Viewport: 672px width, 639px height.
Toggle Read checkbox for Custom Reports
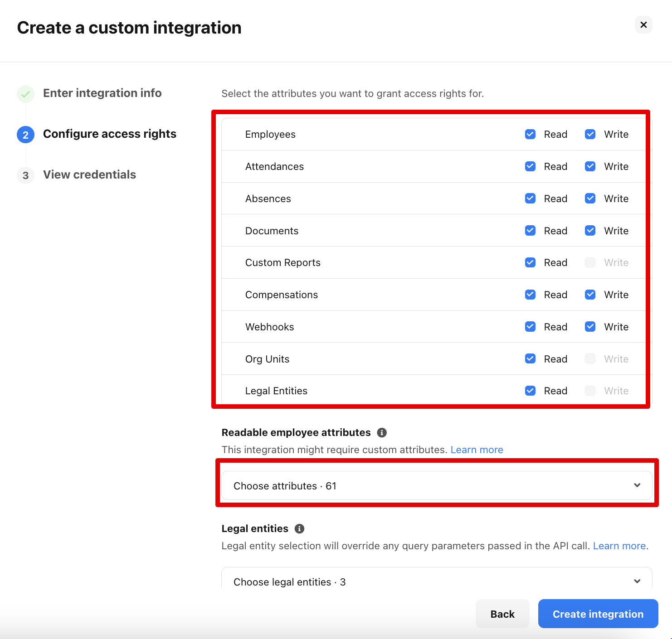[x=530, y=262]
